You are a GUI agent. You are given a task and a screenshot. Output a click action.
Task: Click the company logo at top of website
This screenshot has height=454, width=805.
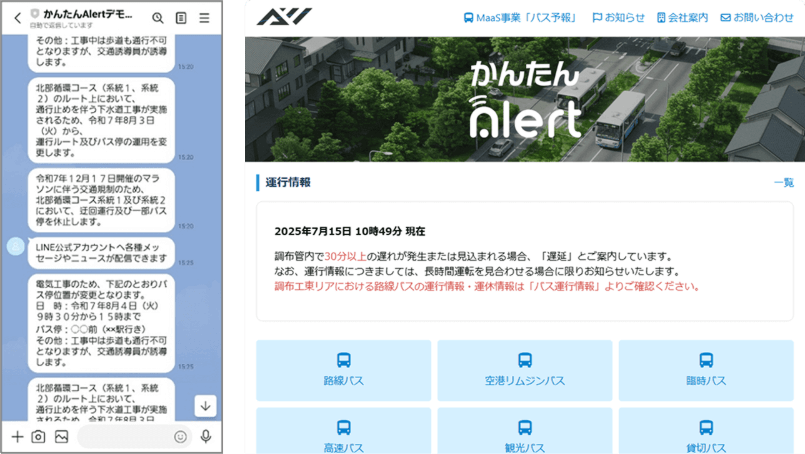click(x=284, y=16)
